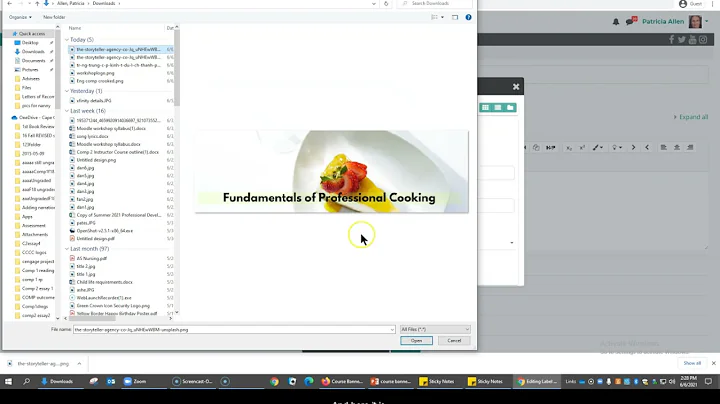Refresh the Downloads folder listing
The image size is (720, 404).
[386, 4]
